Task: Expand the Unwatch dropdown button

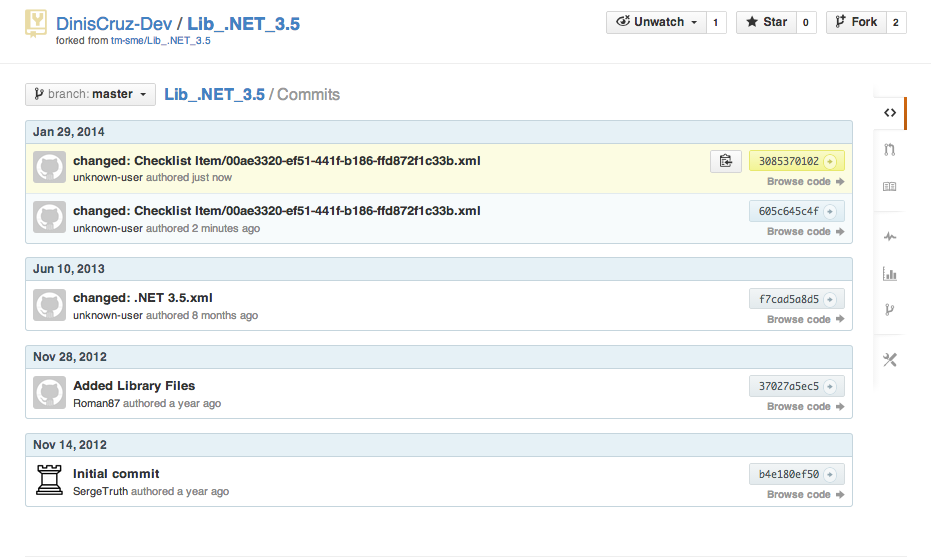Action: 656,22
